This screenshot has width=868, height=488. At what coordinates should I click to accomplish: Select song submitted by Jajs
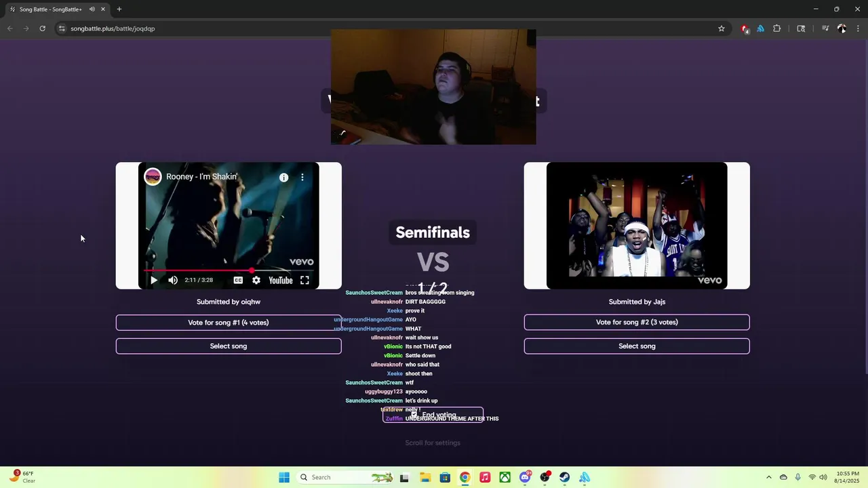[x=637, y=346]
